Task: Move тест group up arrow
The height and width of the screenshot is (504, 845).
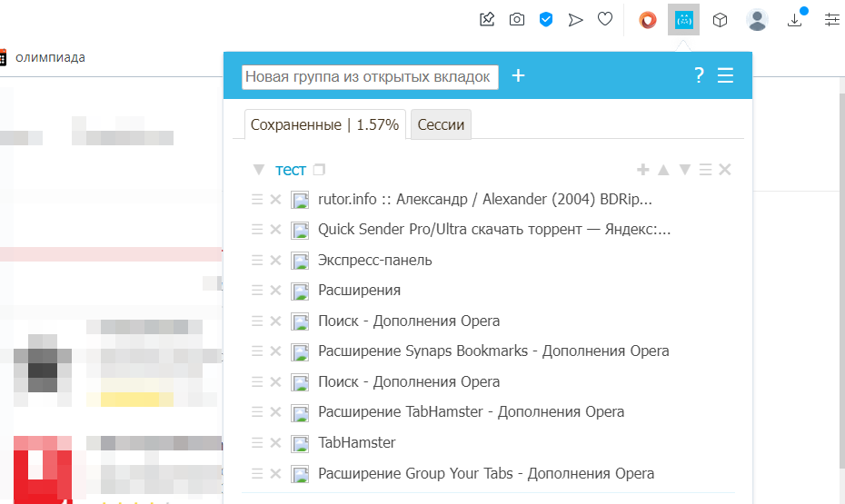Action: pyautogui.click(x=663, y=170)
